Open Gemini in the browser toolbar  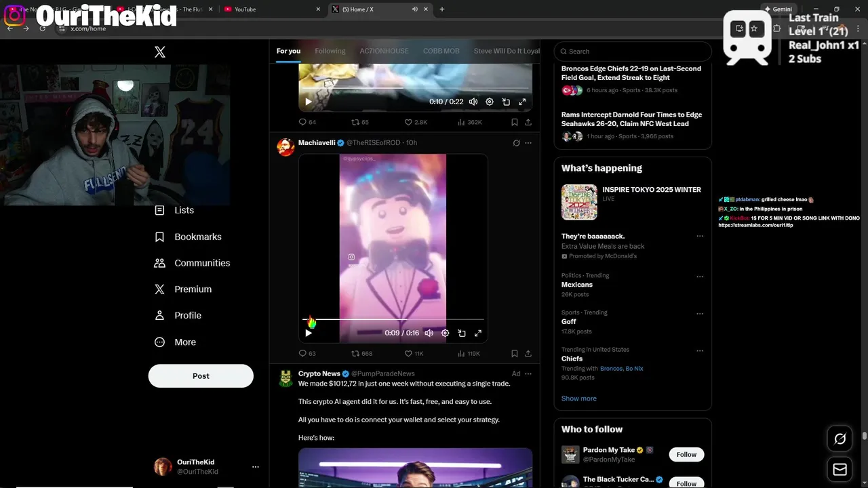click(778, 9)
